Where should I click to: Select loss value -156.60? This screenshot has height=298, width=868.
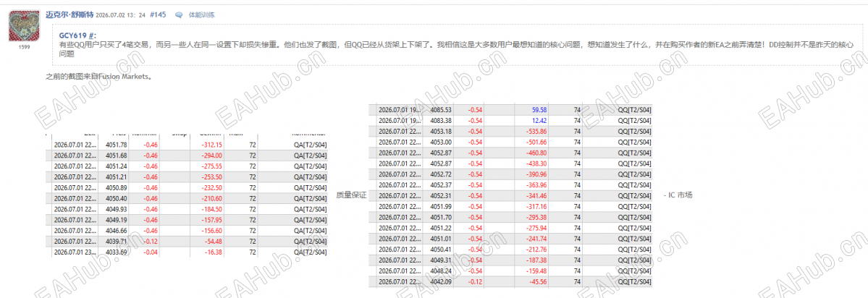click(x=211, y=230)
